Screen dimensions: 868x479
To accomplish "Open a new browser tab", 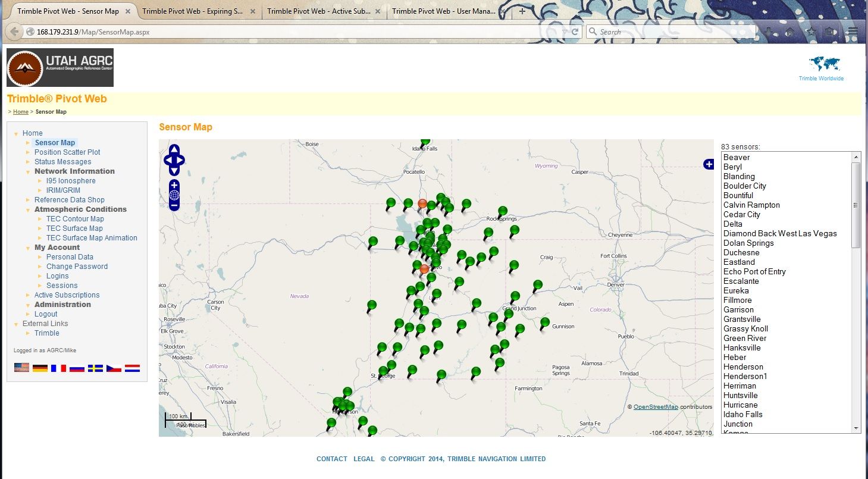I will pyautogui.click(x=522, y=11).
